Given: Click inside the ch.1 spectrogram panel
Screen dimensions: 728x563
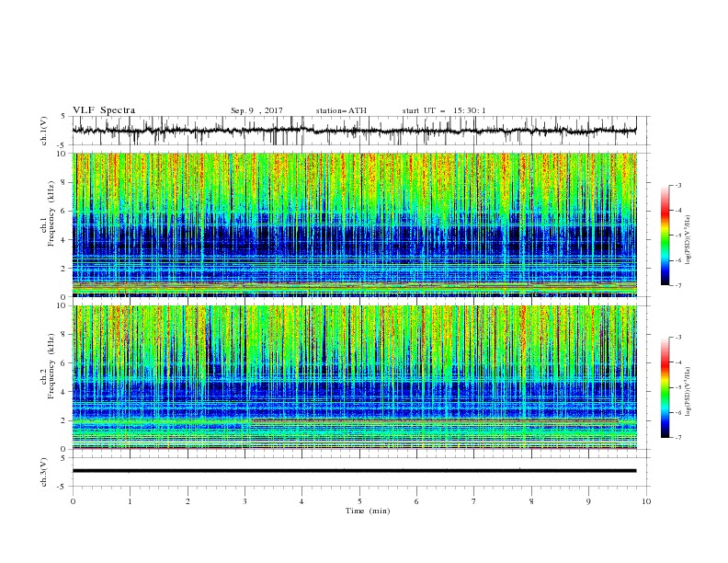Looking at the screenshot, I should coord(355,224).
